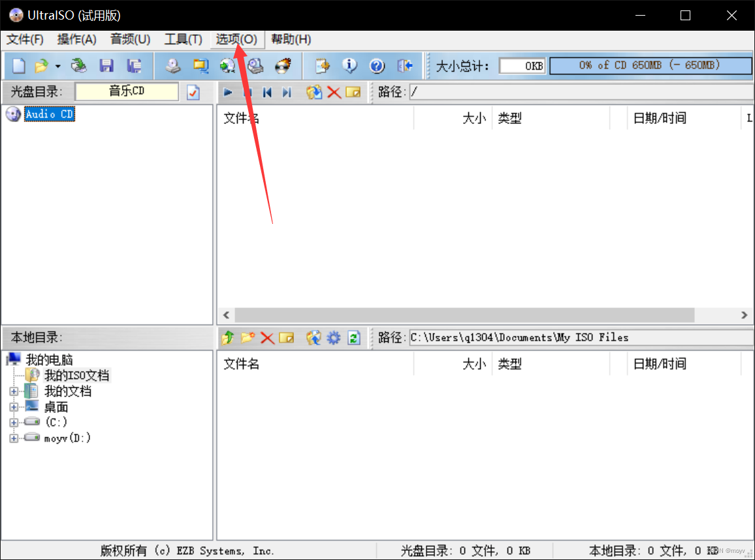
Task: Open the 文件(F) menu
Action: 25,39
